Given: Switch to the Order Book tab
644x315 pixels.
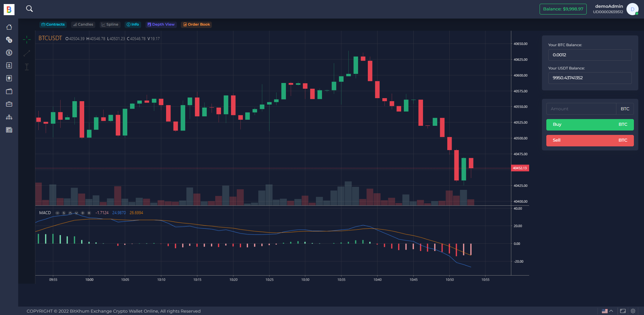Looking at the screenshot, I should click(196, 25).
